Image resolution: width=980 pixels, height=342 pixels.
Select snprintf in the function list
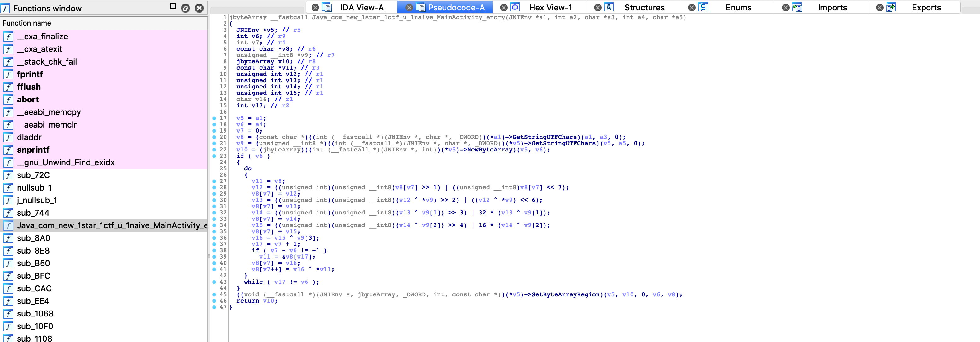click(x=103, y=150)
